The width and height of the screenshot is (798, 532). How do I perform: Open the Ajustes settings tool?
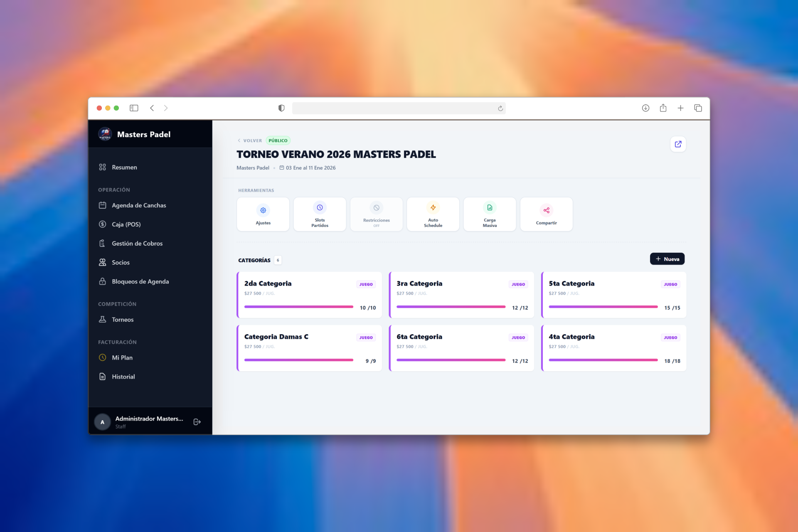(263, 214)
